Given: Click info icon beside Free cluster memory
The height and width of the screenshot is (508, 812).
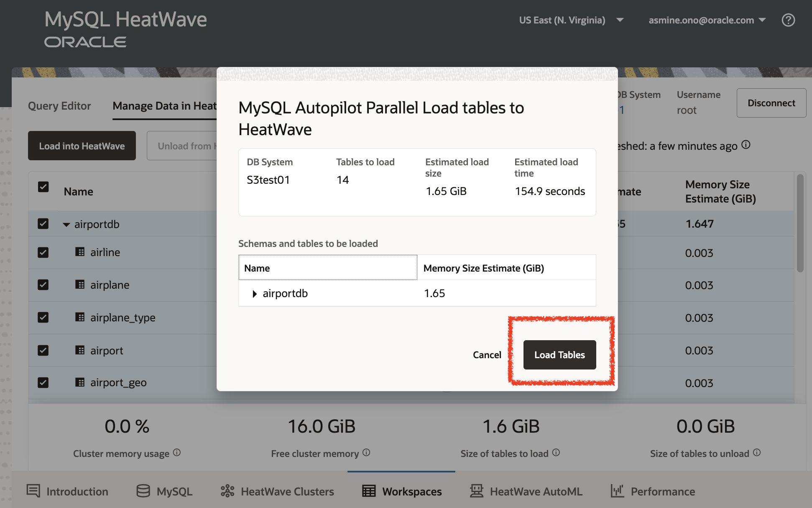Looking at the screenshot, I should coord(366,452).
